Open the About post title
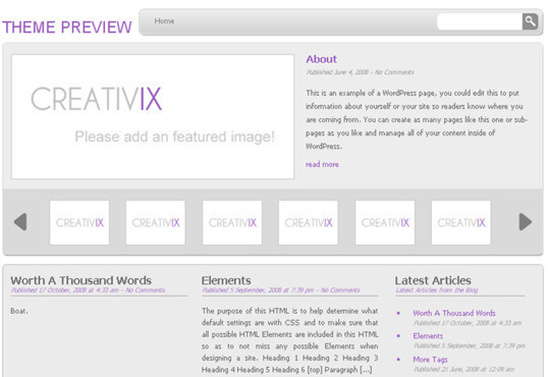This screenshot has height=377, width=550. [321, 59]
